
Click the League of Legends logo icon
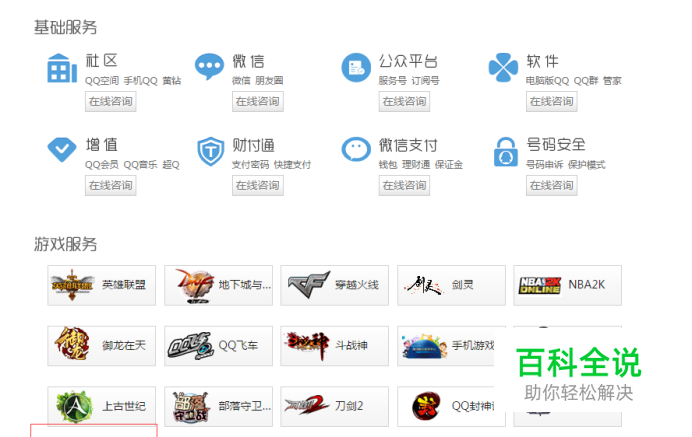(72, 285)
